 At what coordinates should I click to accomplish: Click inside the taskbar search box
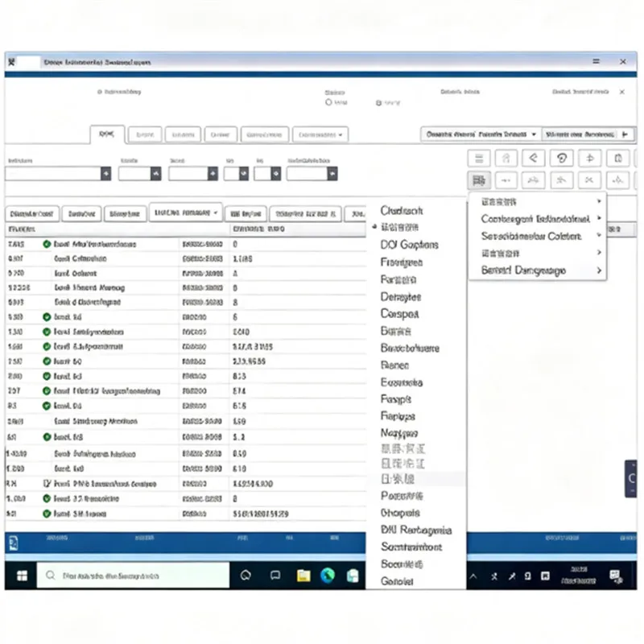point(133,576)
